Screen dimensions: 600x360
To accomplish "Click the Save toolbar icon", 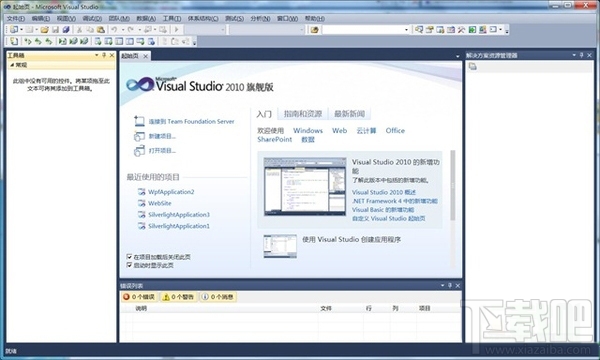I will [x=55, y=29].
